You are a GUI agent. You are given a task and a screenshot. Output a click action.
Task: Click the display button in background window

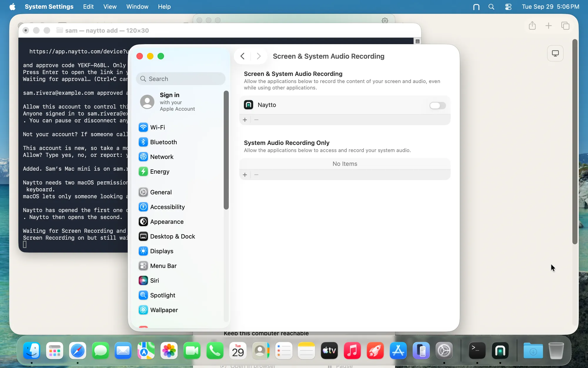[555, 53]
